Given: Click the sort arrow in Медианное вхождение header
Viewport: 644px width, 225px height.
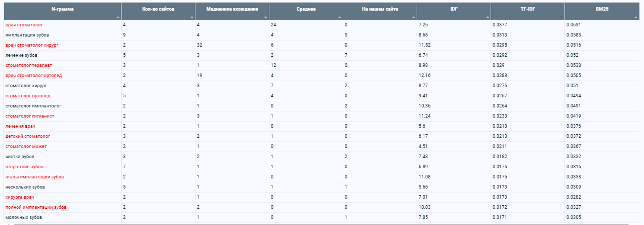Looking at the screenshot, I should coord(266,17).
